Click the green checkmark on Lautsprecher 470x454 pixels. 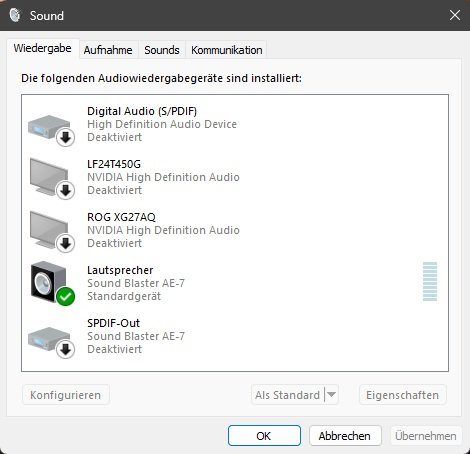[65, 296]
